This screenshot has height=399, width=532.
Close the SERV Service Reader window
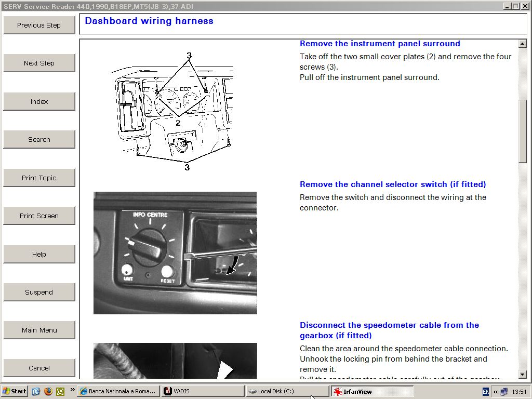(x=524, y=6)
